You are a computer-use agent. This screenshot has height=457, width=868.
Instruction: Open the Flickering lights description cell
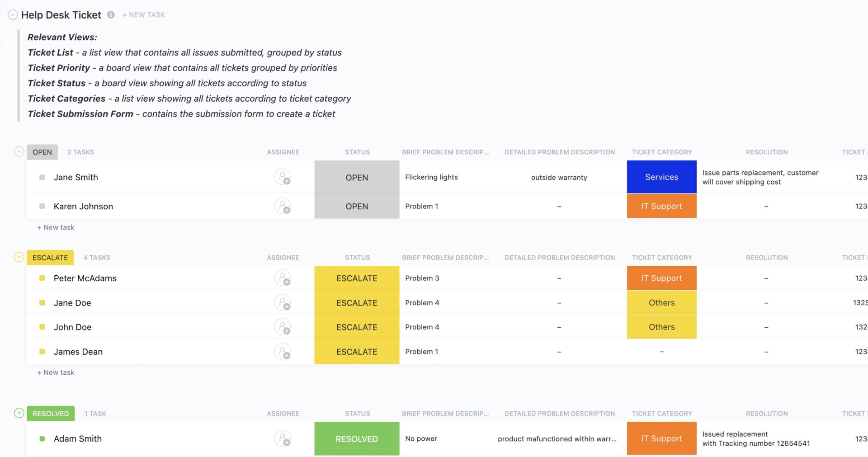click(x=431, y=177)
